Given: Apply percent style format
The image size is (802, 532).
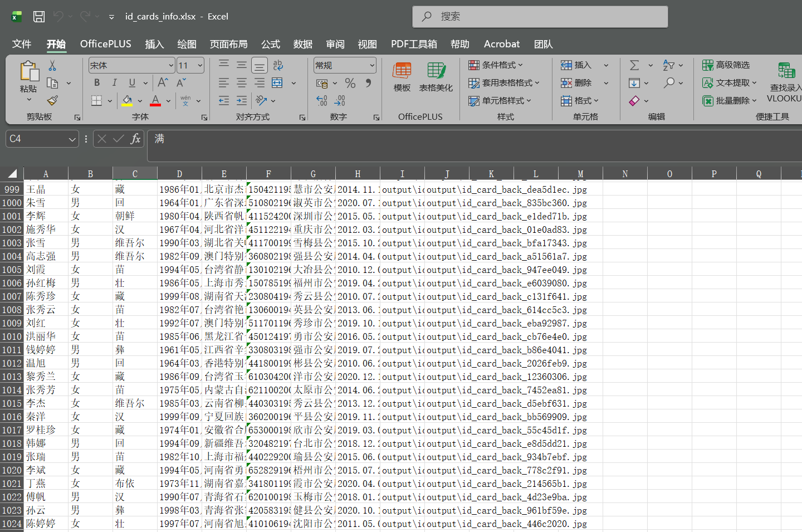Looking at the screenshot, I should [350, 83].
